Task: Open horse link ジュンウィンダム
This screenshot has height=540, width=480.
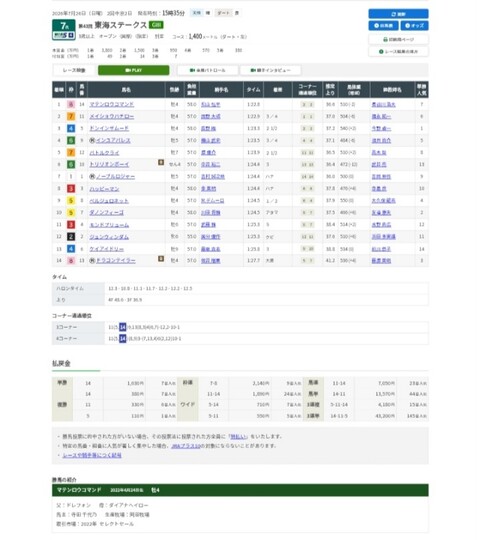Action: [109, 237]
